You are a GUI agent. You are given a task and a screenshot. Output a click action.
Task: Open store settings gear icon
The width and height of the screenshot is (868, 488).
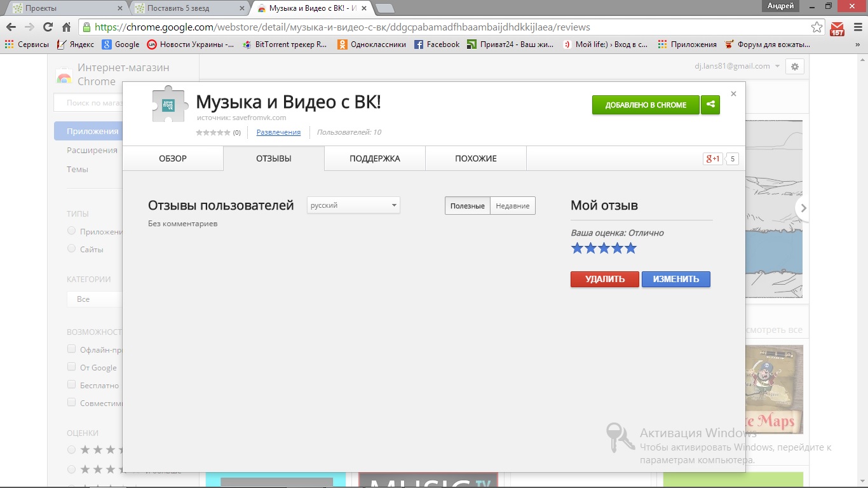[795, 66]
